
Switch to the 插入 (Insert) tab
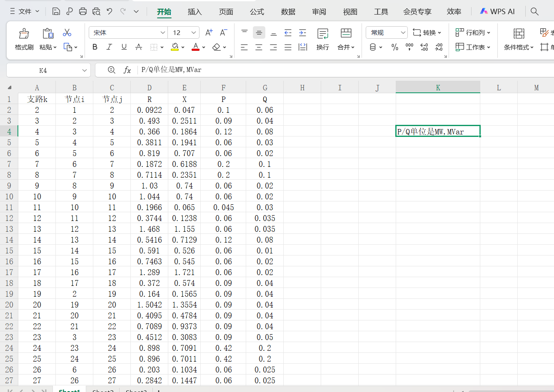pyautogui.click(x=195, y=12)
